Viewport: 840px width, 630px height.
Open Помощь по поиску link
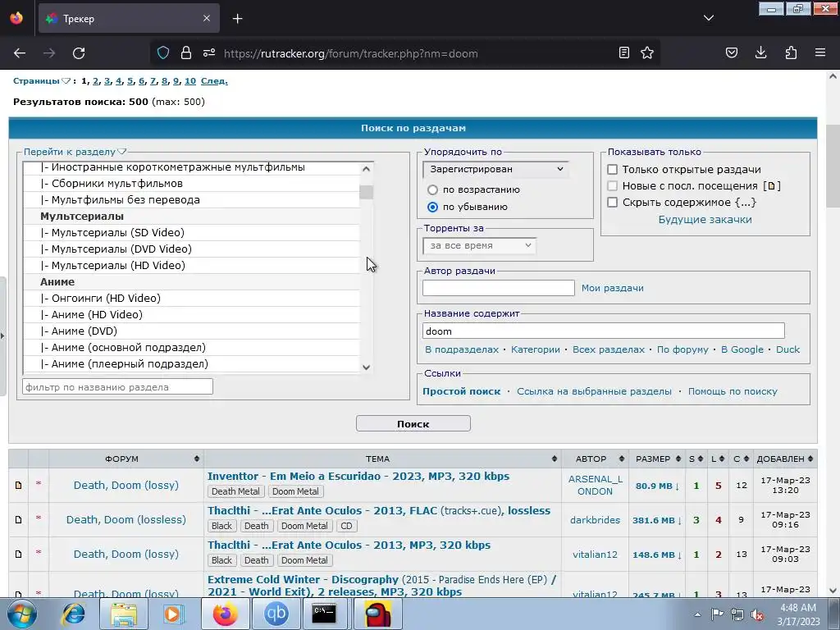click(x=733, y=391)
